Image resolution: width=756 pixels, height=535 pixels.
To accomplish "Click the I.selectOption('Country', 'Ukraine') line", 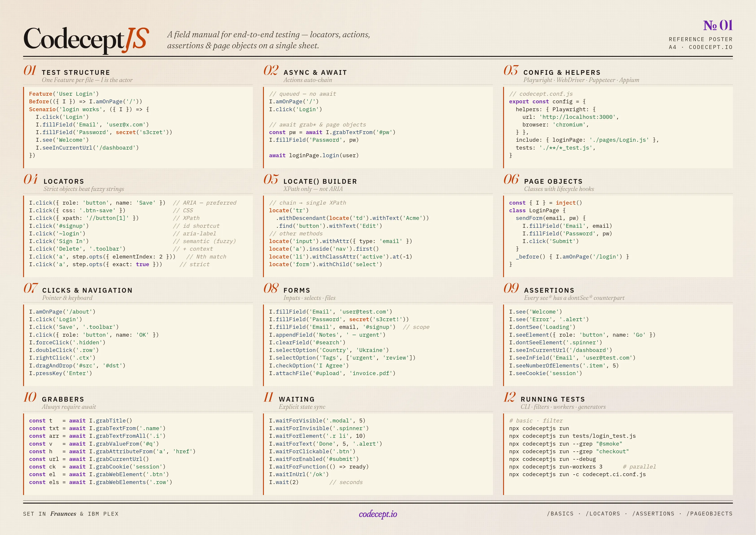I will point(329,350).
